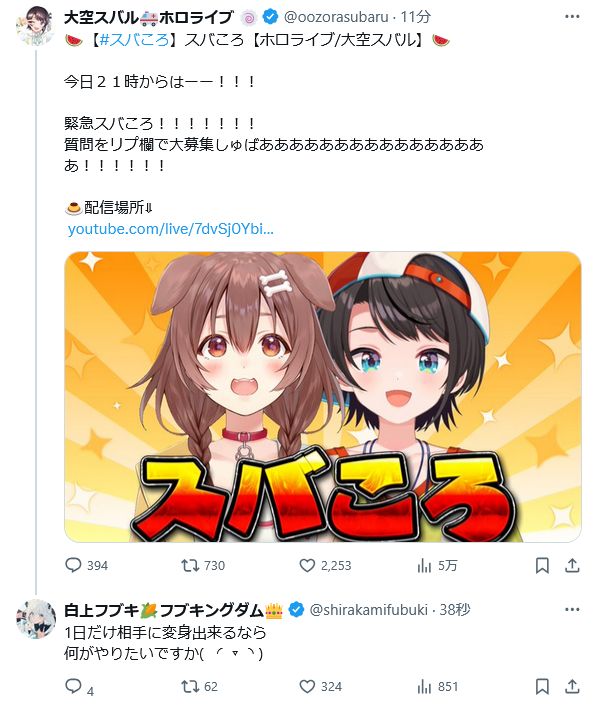Bookmark Fubuki's reply
This screenshot has height=708, width=598.
point(542,687)
